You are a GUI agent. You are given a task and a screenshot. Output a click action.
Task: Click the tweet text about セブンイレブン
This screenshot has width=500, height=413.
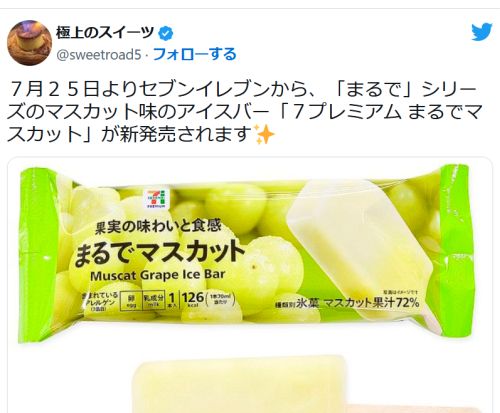(245, 111)
